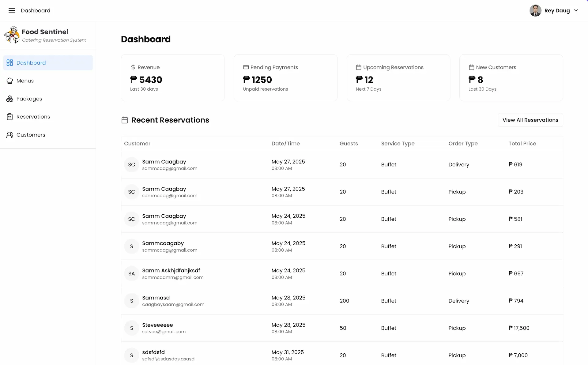Click the Customers people icon
Viewport: 588px width, 365px height.
coord(10,135)
